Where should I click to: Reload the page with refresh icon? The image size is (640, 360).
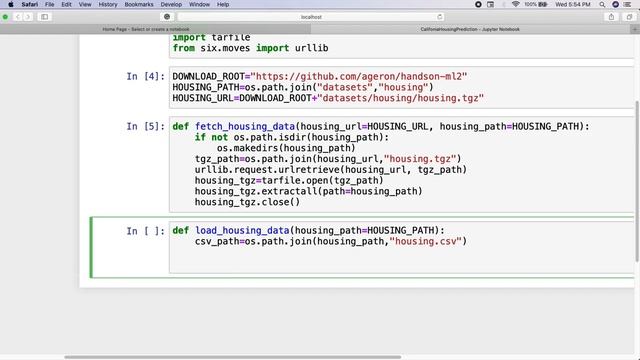(440, 17)
